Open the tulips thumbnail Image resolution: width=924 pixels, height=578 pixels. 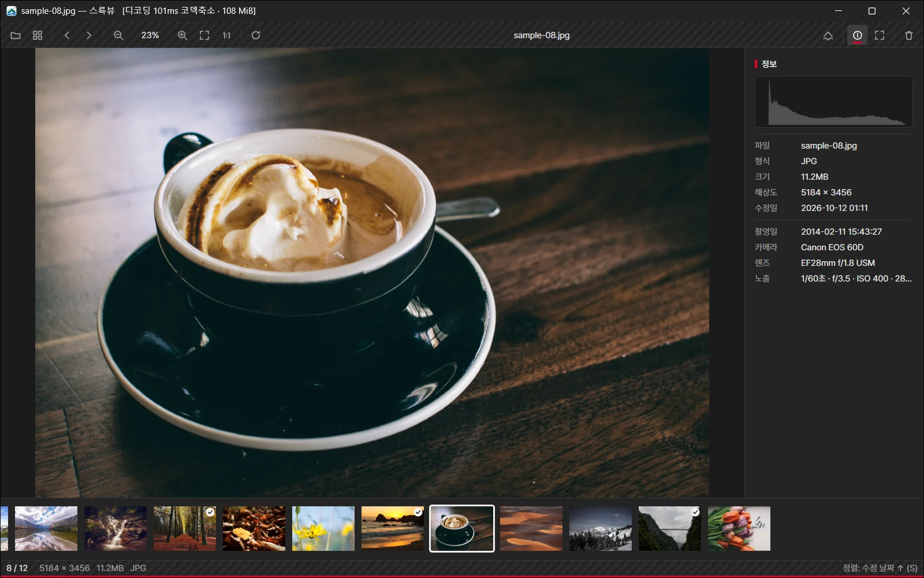click(x=739, y=529)
